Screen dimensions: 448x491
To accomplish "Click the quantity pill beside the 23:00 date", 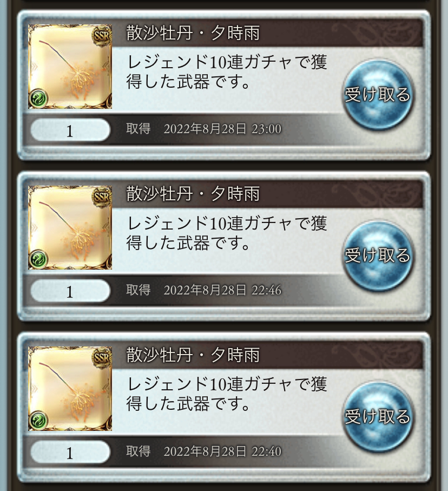I will point(70,130).
